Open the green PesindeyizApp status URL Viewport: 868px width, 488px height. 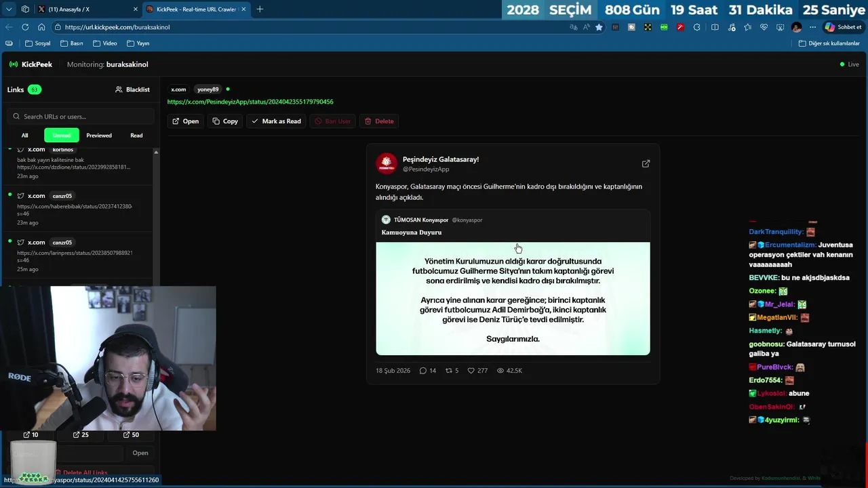(250, 102)
